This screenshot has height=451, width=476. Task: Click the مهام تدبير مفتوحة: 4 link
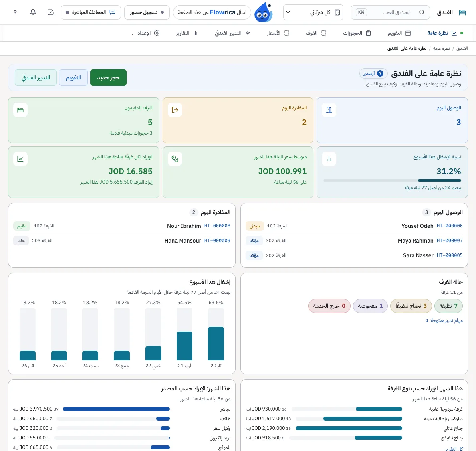(444, 320)
